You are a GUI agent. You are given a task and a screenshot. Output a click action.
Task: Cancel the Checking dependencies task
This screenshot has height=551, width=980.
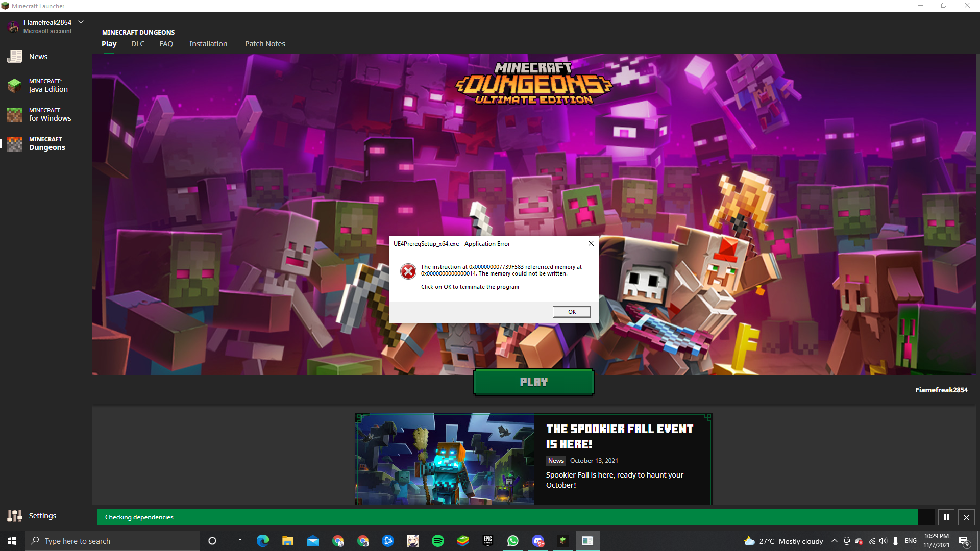coord(966,517)
